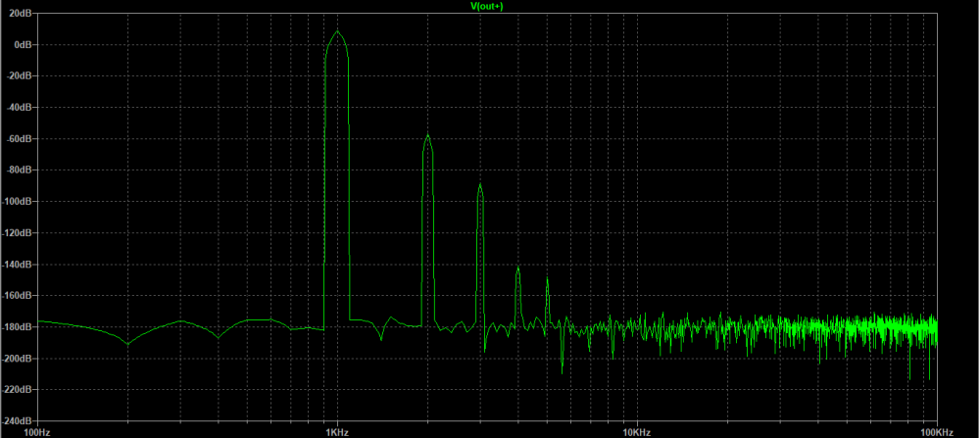
Task: Click the 100Hz frequency axis label
Action: point(37,432)
